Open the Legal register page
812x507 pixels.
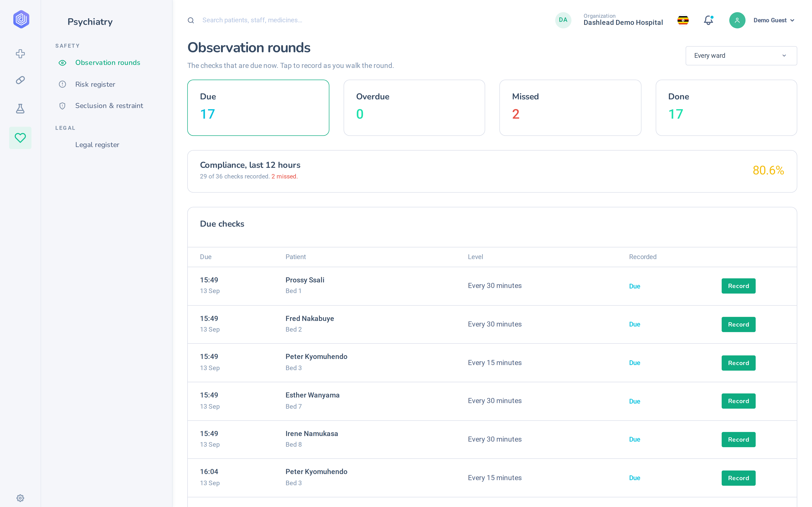pos(97,145)
